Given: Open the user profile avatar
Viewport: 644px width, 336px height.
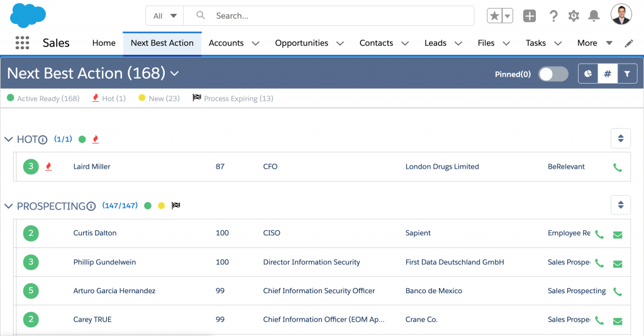Looking at the screenshot, I should tap(621, 15).
